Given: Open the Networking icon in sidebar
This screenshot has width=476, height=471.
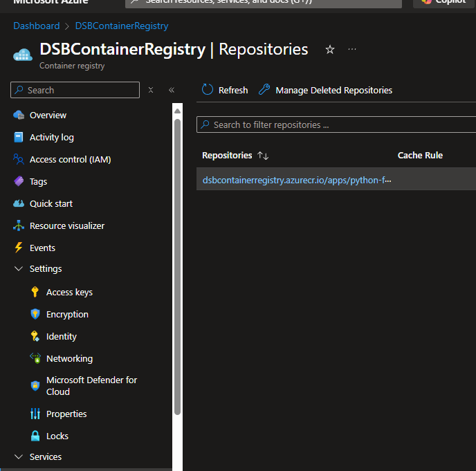Looking at the screenshot, I should point(35,358).
